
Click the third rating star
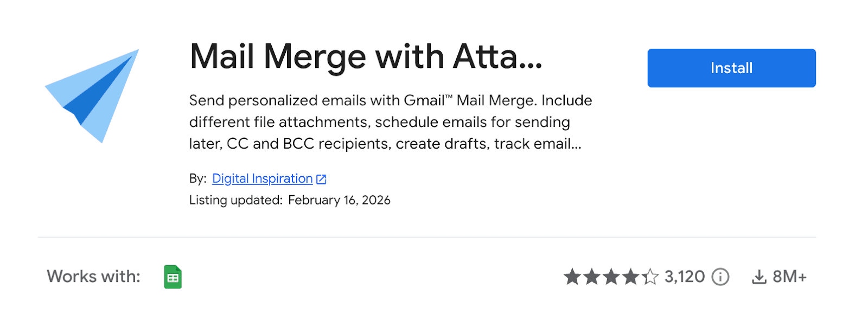pos(611,277)
